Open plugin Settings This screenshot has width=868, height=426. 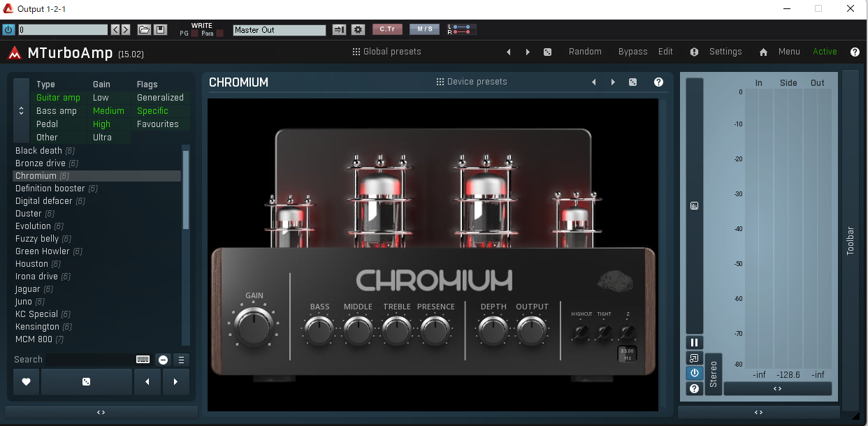(725, 52)
